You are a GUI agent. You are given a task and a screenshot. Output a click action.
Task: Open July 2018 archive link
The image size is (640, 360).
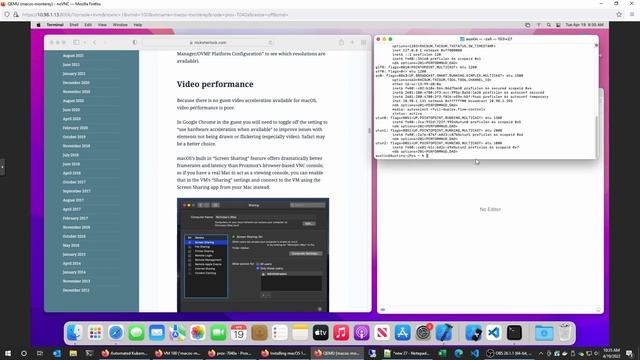click(70, 155)
